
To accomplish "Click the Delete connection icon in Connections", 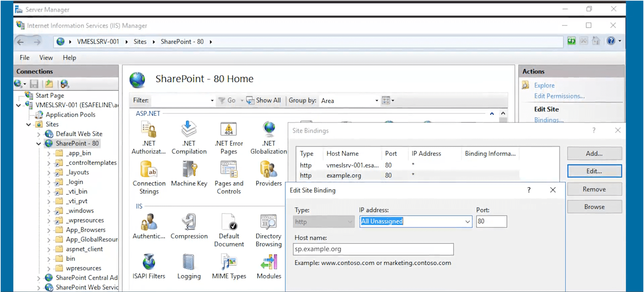I will [x=65, y=84].
